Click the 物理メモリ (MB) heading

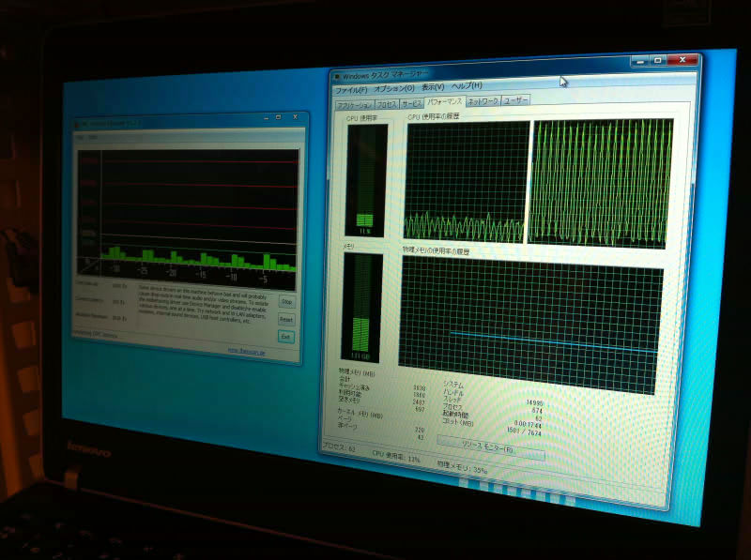point(357,372)
